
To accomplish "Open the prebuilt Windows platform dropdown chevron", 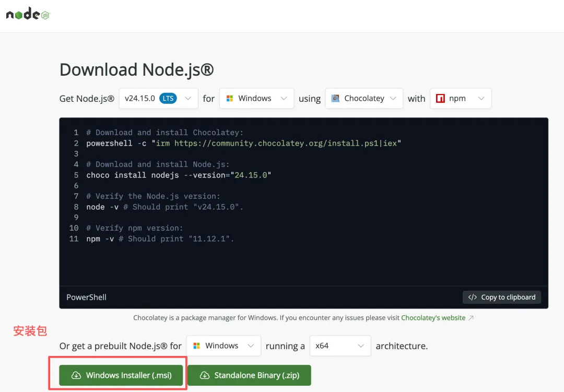I will point(251,346).
